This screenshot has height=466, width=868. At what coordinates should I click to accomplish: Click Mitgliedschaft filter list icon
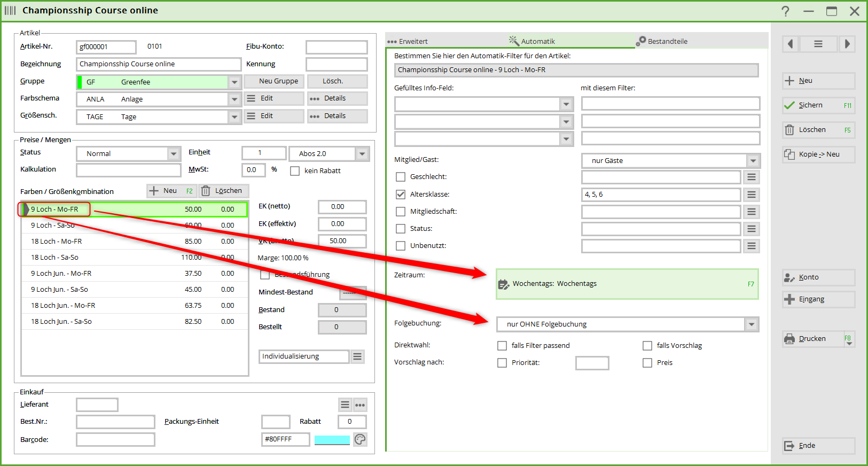[x=752, y=212]
